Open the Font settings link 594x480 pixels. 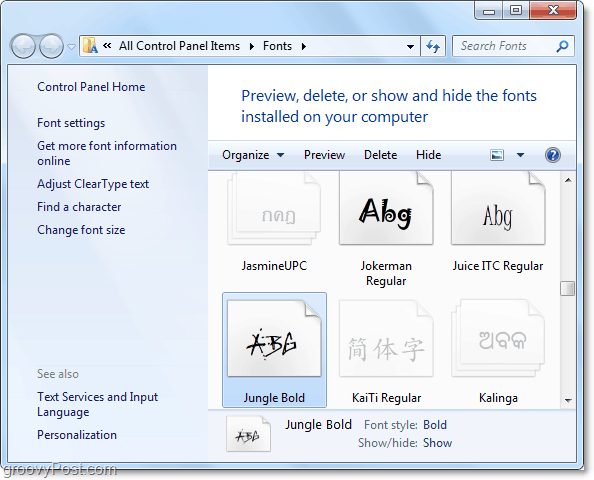coord(71,123)
